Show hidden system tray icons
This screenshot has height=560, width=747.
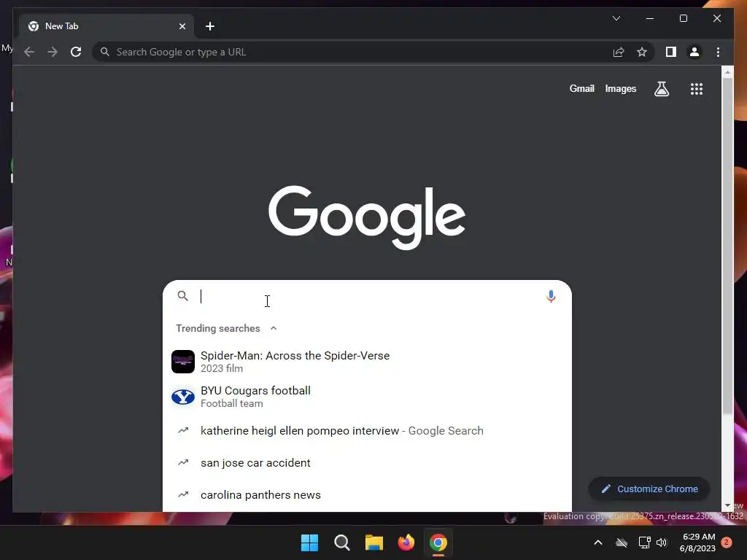598,542
